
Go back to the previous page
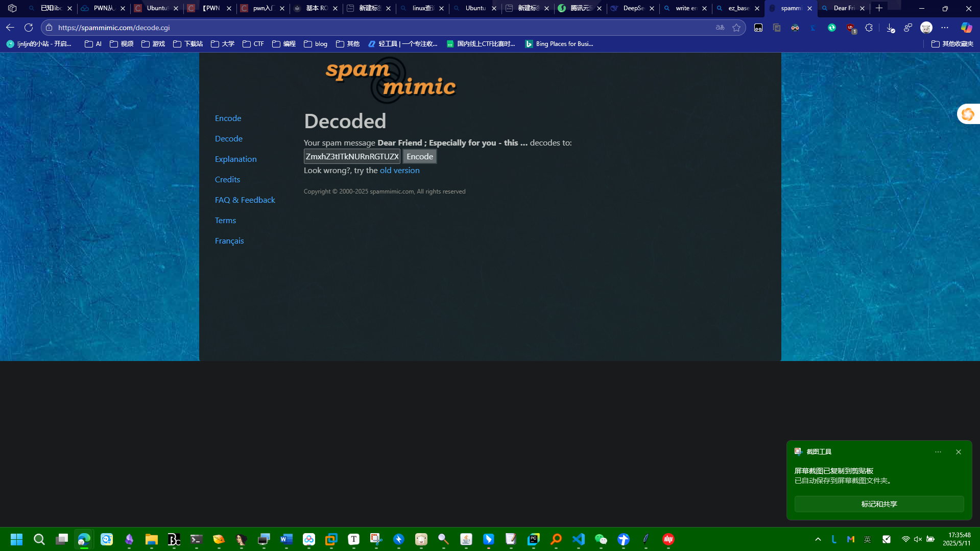coord(10,28)
